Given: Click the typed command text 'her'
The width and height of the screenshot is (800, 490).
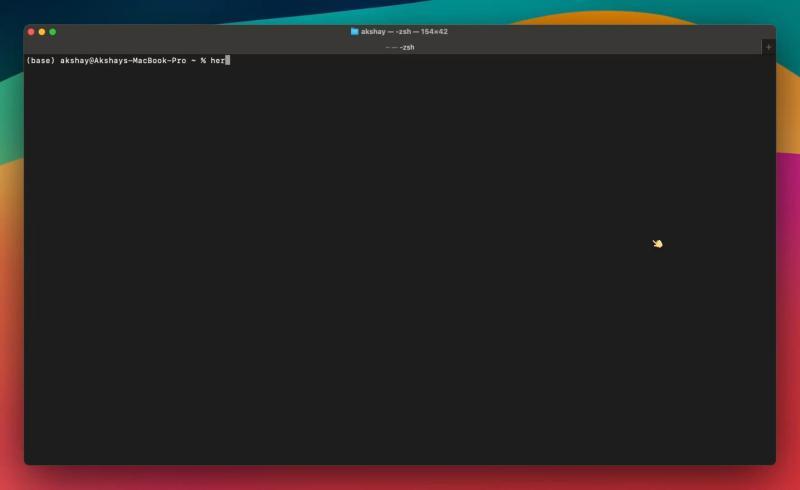Looking at the screenshot, I should coord(217,61).
